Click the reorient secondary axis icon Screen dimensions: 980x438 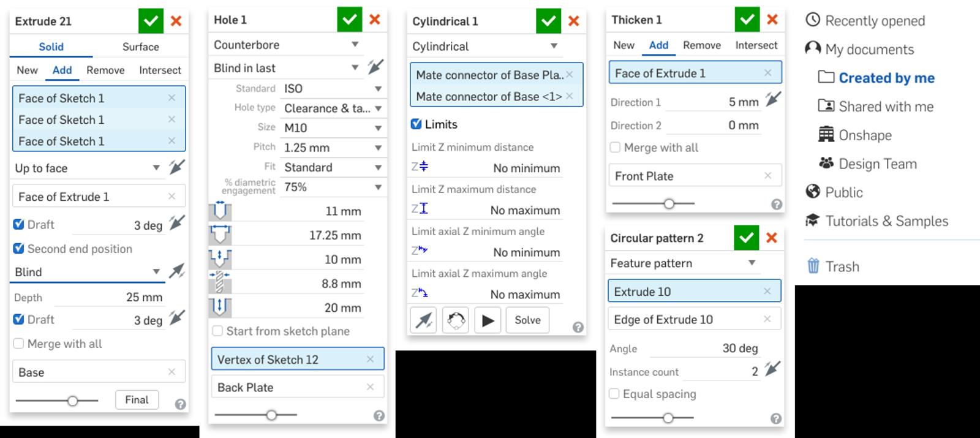pyautogui.click(x=456, y=320)
